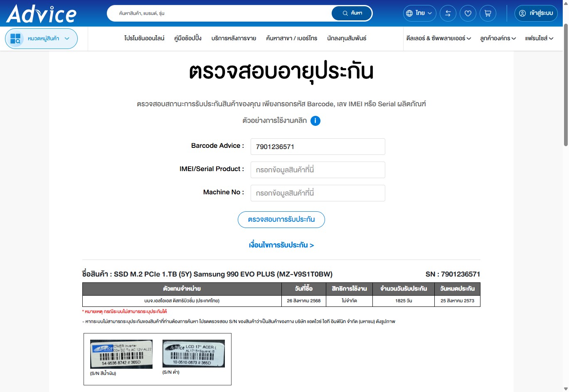Click the compare products arrows icon
Viewport: 569px width, 392px height.
(448, 13)
